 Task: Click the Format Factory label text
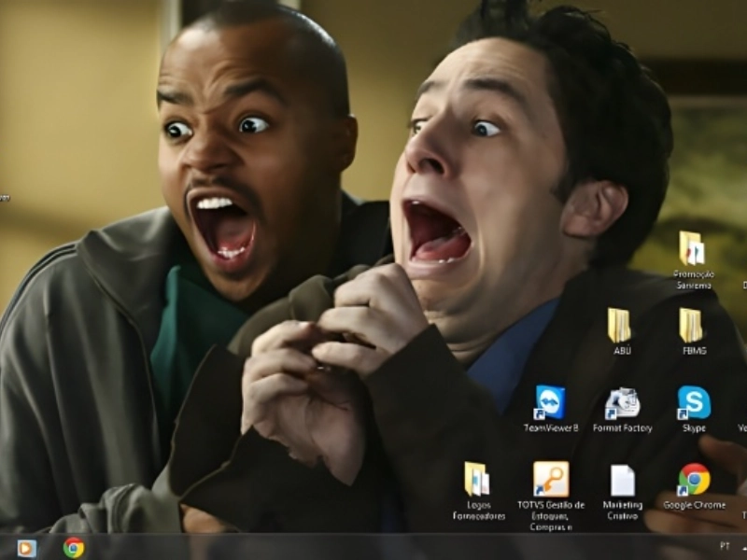click(x=622, y=428)
